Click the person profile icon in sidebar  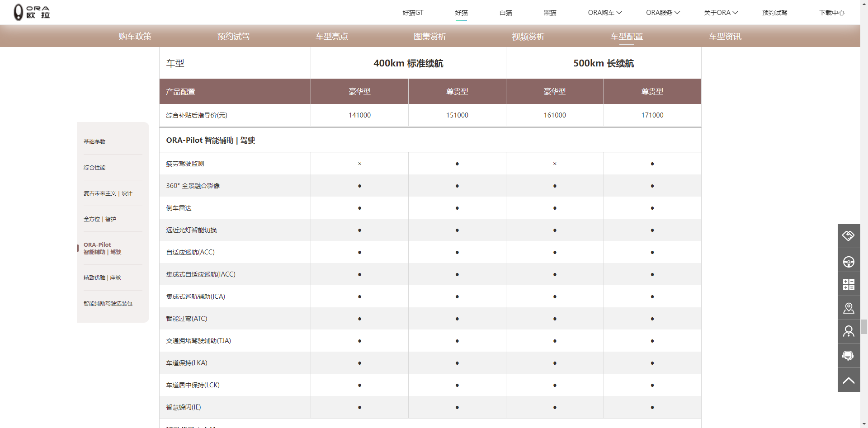tap(849, 332)
